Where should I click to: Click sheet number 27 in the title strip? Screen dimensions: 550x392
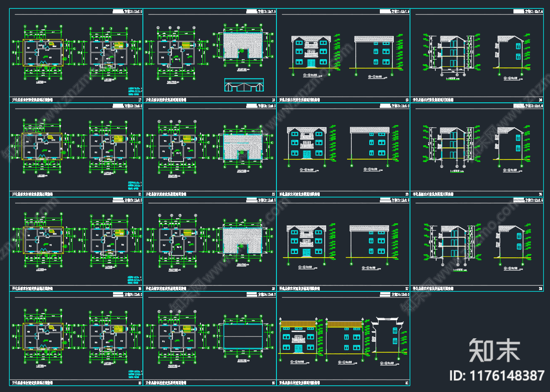click(407, 289)
